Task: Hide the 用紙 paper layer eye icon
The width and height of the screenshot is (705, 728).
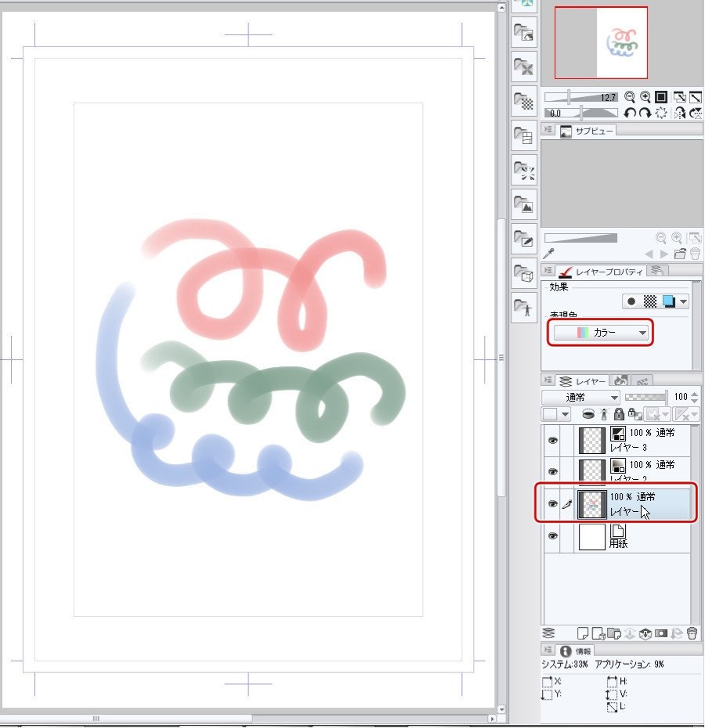Action: [x=552, y=535]
